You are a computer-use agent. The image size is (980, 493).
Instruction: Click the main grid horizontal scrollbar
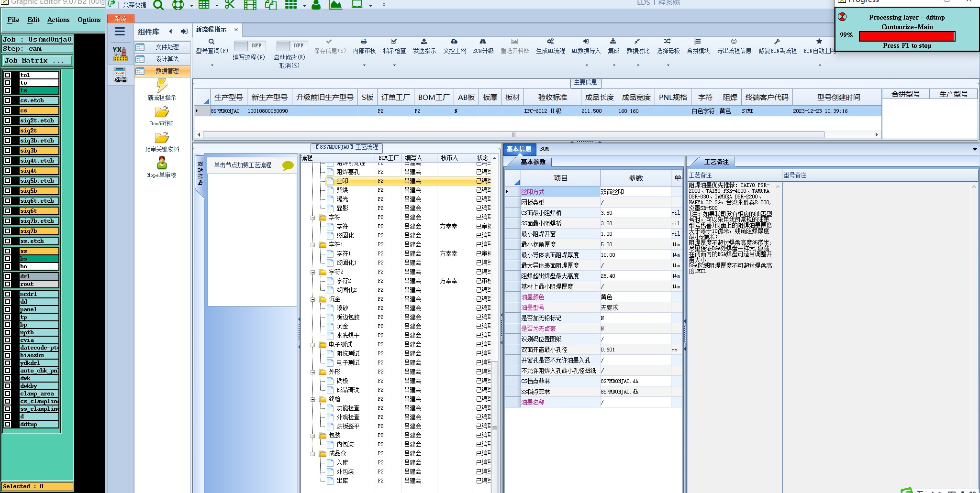point(513,135)
